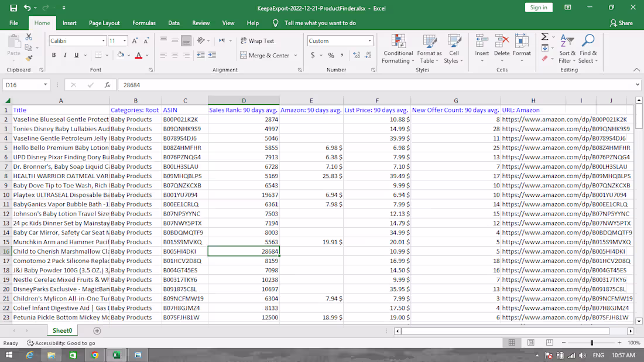
Task: Toggle middle vertical alignment
Action: coord(174,40)
